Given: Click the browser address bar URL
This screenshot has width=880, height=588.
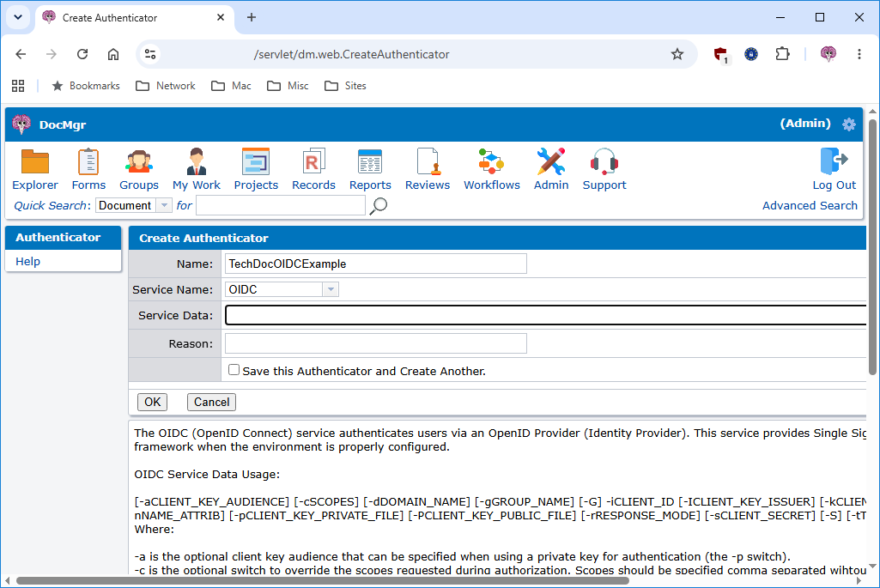Looking at the screenshot, I should click(351, 54).
